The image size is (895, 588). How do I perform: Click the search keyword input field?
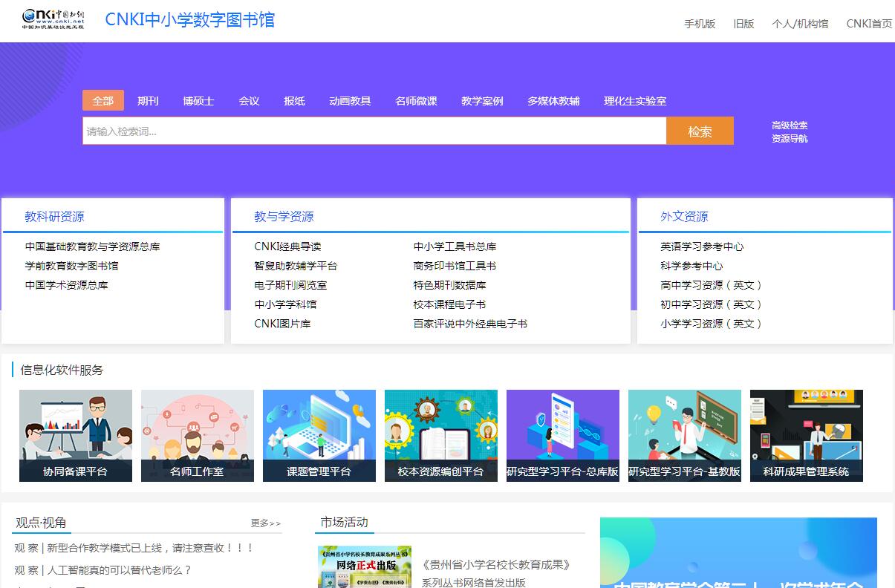(374, 131)
